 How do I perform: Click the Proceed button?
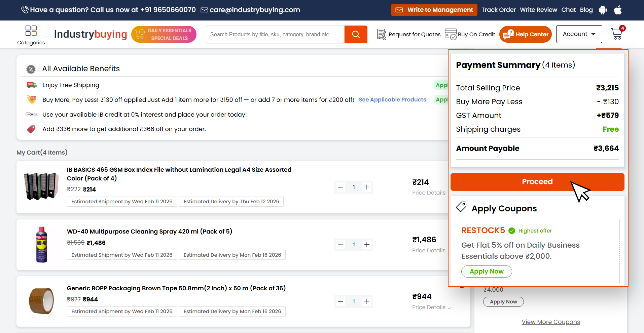pos(537,182)
